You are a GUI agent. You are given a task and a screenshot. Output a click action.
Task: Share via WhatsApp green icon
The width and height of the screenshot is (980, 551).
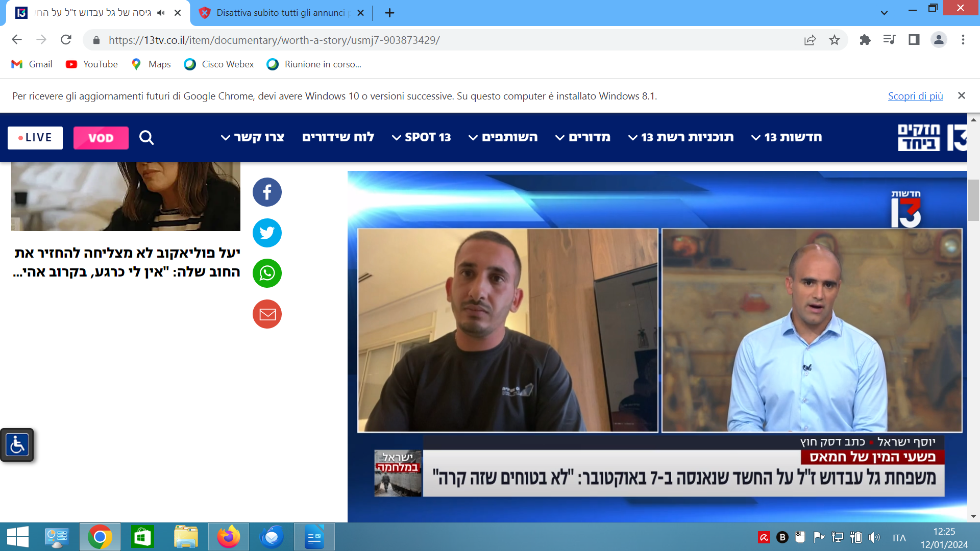pos(267,273)
